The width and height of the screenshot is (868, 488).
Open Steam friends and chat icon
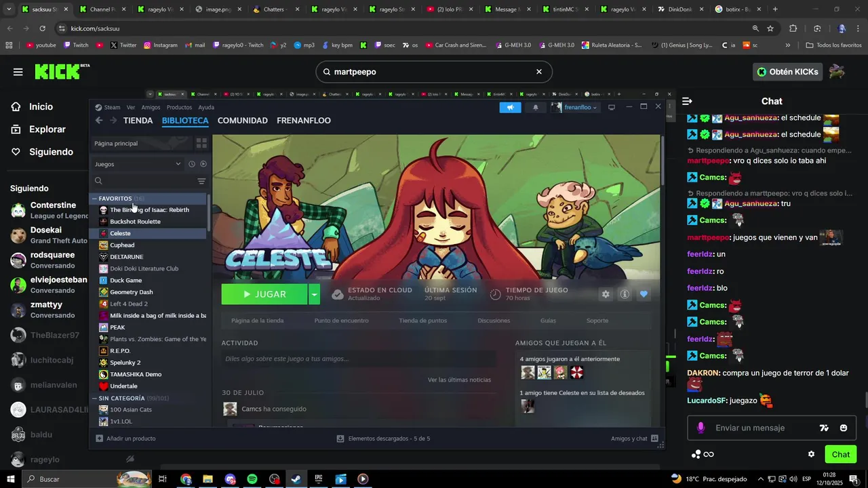click(x=654, y=439)
